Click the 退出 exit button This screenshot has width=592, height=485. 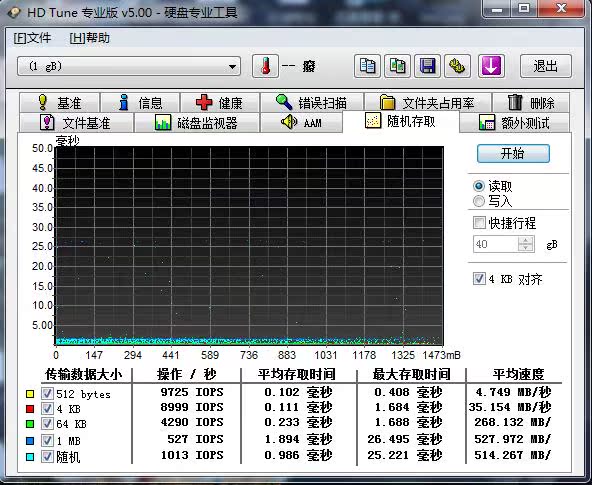546,66
